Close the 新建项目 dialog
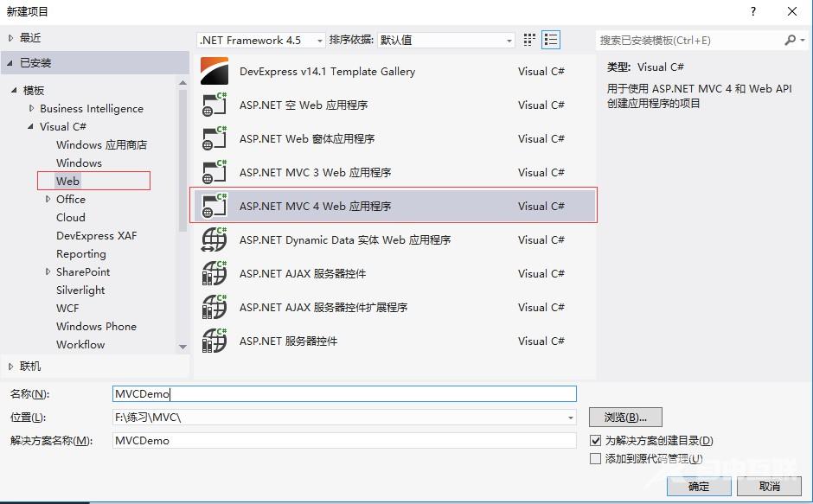The image size is (813, 504). [791, 11]
